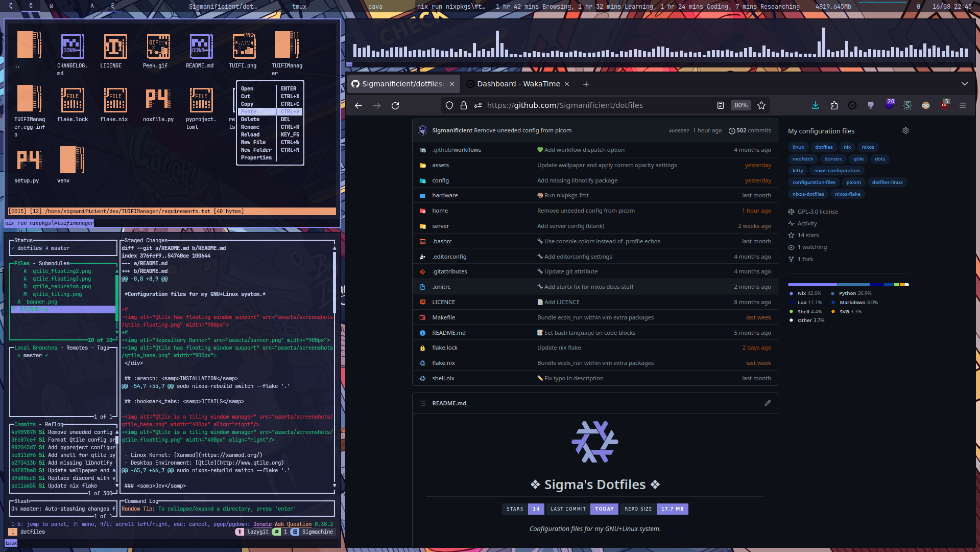Image resolution: width=980 pixels, height=552 pixels.
Task: Click the Donate link in lazygit
Action: pos(262,524)
